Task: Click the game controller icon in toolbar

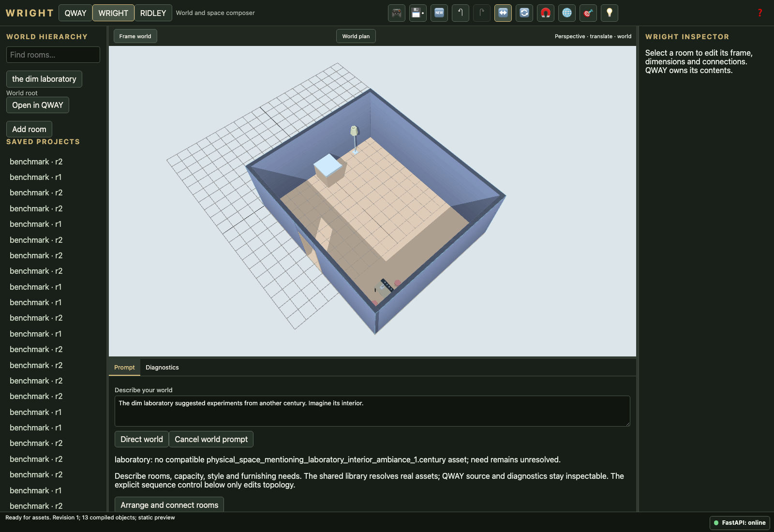Action: point(397,13)
